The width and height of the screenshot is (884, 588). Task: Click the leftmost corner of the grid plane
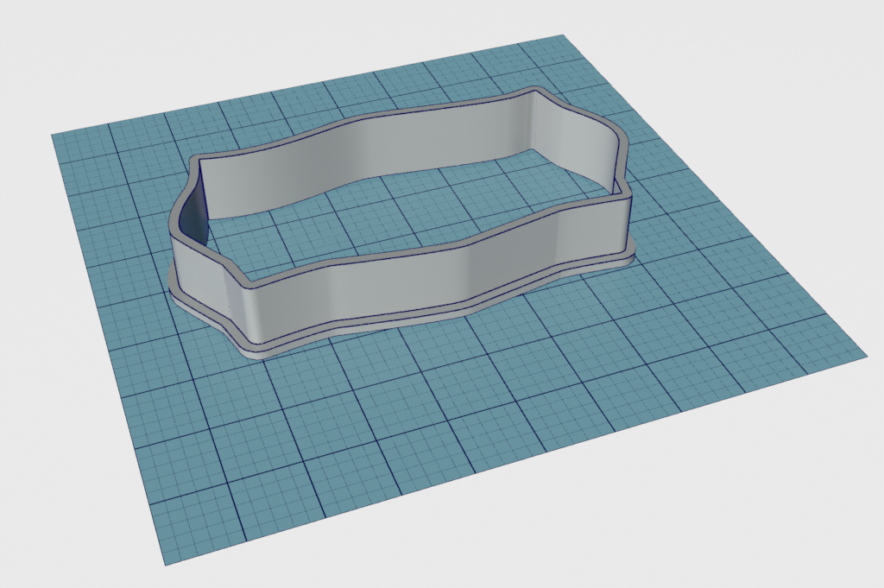tap(54, 136)
